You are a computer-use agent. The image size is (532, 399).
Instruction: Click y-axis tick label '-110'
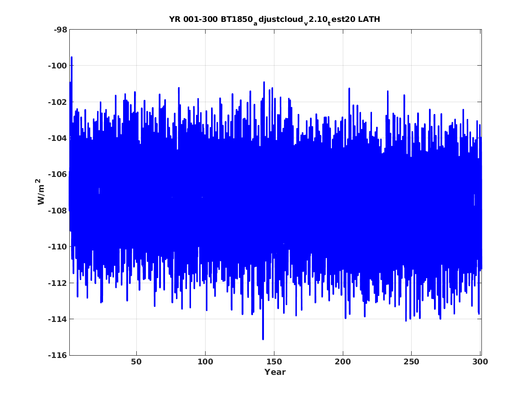point(58,246)
